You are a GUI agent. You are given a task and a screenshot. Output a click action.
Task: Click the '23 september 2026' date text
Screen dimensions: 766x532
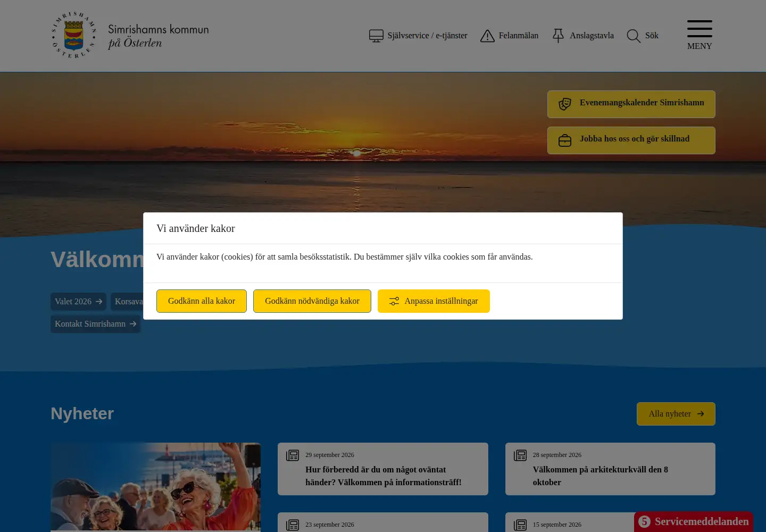[330, 525]
